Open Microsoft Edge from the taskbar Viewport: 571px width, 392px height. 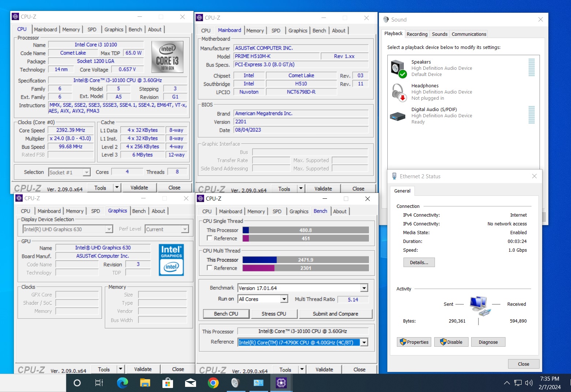[122, 383]
